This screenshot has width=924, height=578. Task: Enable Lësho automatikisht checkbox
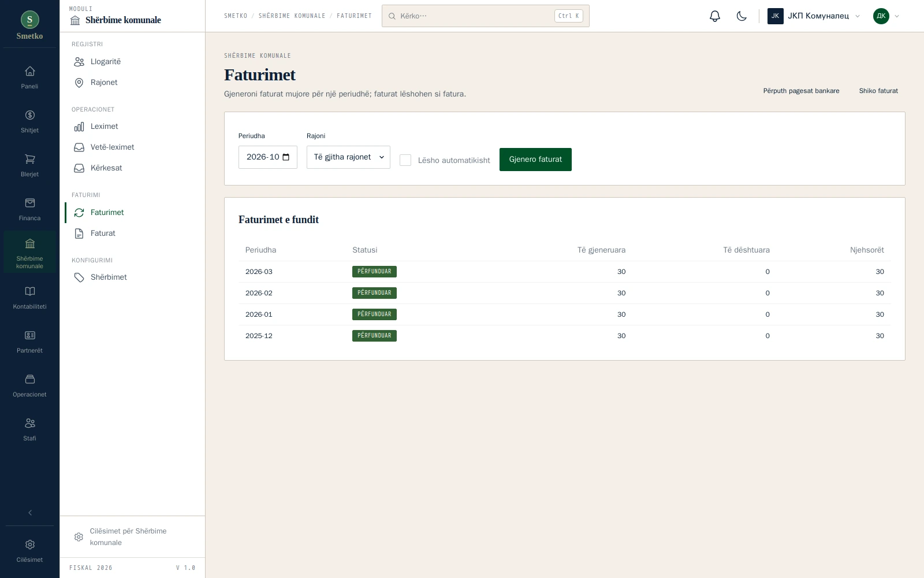click(405, 160)
